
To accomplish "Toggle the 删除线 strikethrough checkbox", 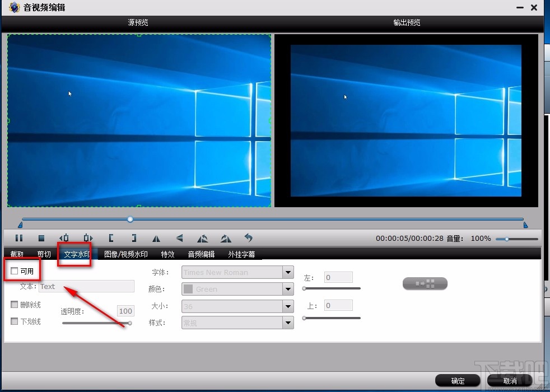I will pyautogui.click(x=15, y=304).
